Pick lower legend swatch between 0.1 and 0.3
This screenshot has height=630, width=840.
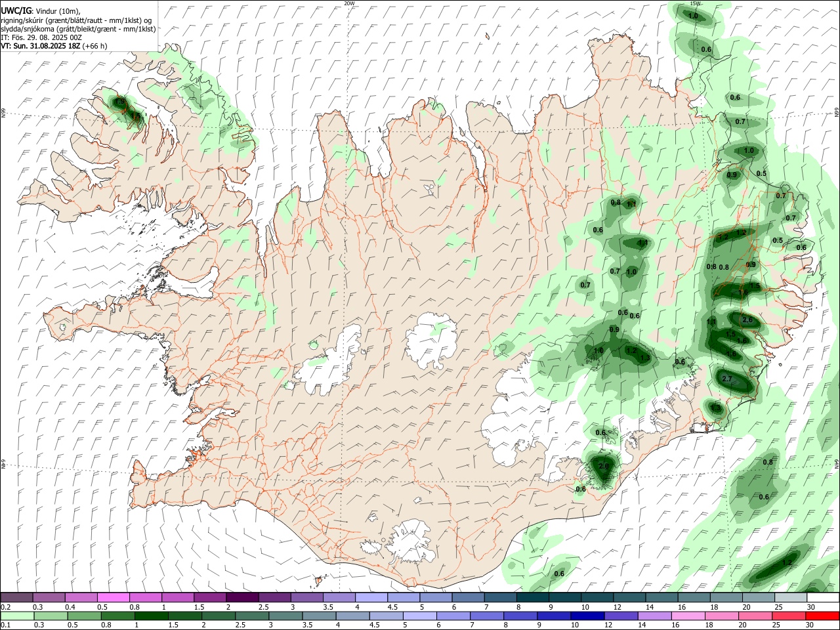click(16, 616)
